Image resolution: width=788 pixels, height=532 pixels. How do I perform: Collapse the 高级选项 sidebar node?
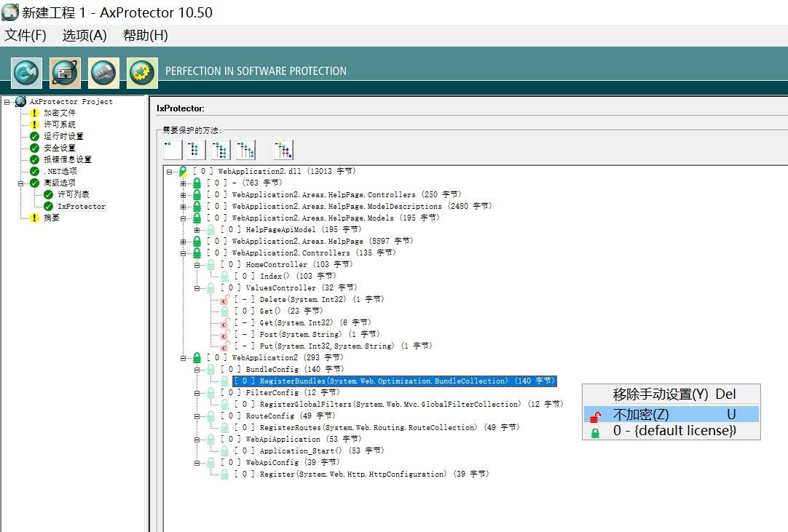click(21, 183)
